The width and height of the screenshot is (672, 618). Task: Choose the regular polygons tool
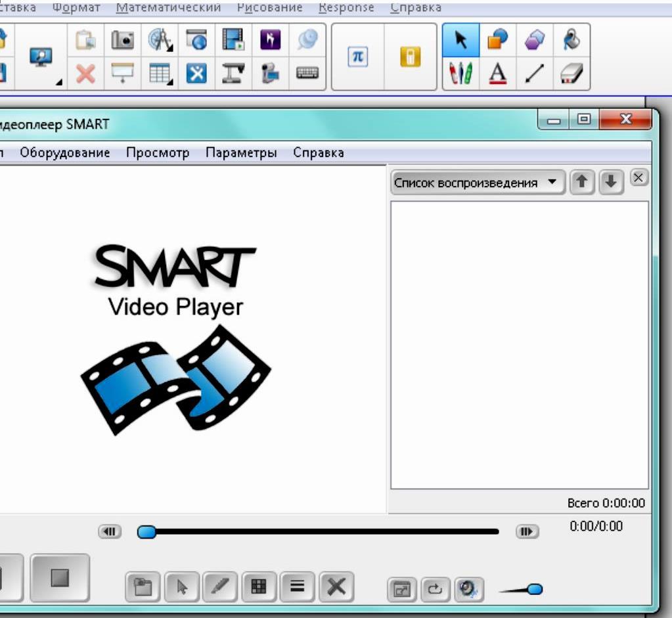(x=535, y=40)
